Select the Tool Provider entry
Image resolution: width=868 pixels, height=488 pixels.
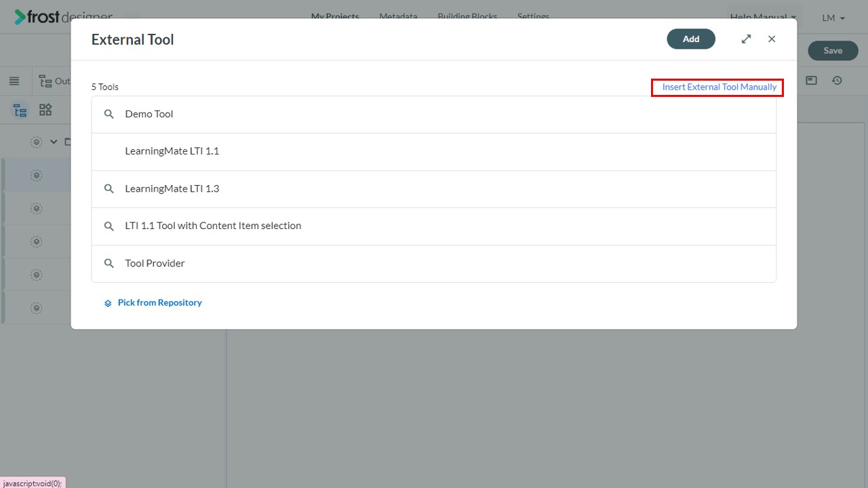[434, 264]
